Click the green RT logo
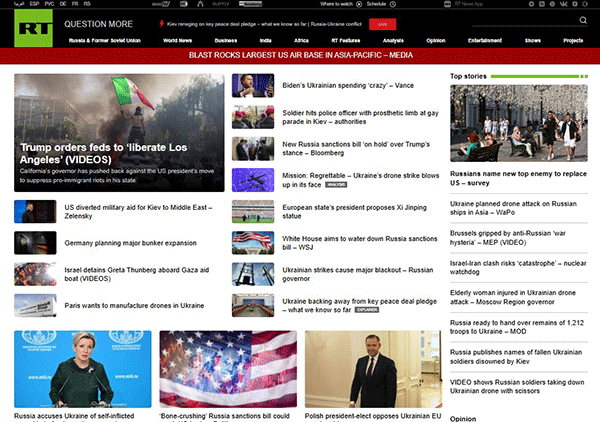 click(x=33, y=28)
